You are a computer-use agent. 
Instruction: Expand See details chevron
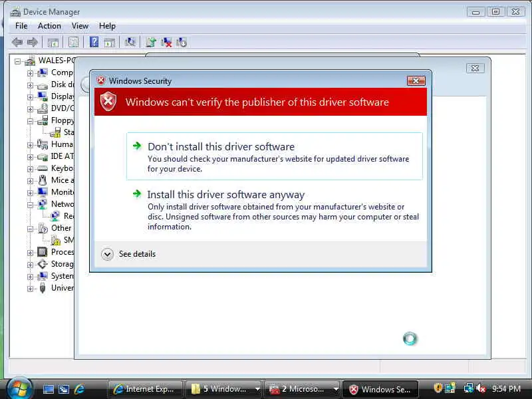pyautogui.click(x=107, y=254)
